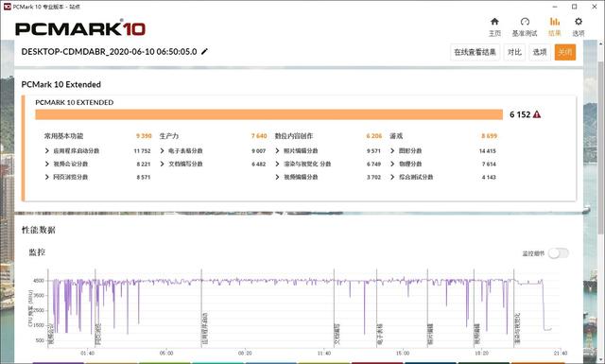Click the 性能数据 section heading
The image size is (605, 364).
pos(38,230)
